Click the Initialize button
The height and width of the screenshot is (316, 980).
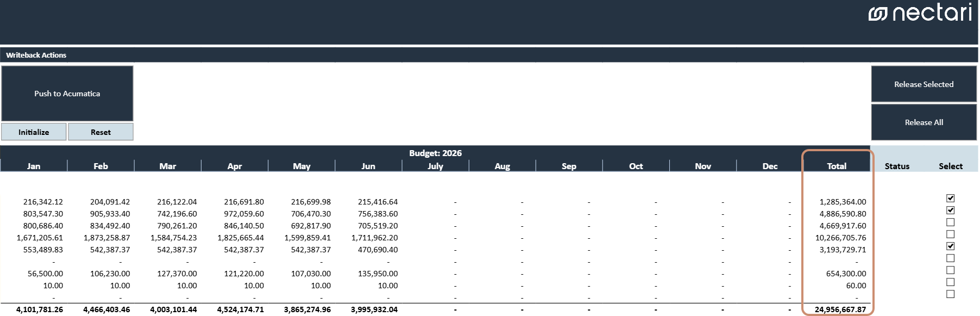click(34, 132)
